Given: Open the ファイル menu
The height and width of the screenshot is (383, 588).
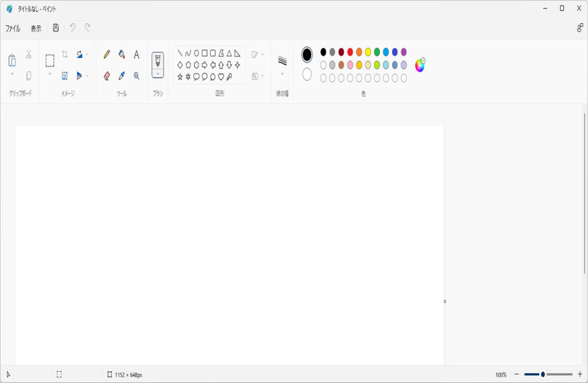Looking at the screenshot, I should click(13, 28).
